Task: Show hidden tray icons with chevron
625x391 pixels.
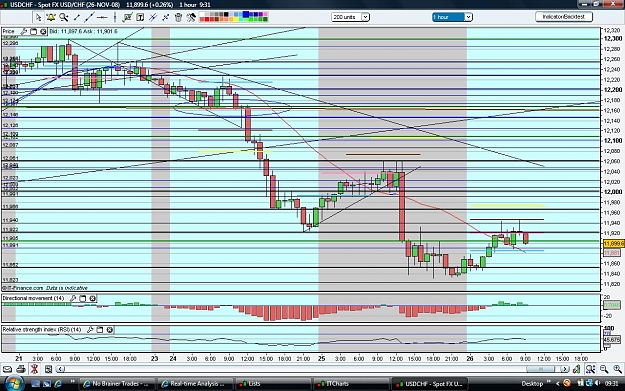Action: 558,384
